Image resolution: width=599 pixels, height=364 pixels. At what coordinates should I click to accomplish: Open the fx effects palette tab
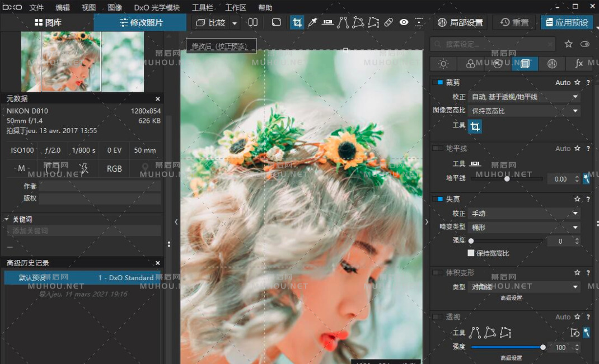[579, 64]
